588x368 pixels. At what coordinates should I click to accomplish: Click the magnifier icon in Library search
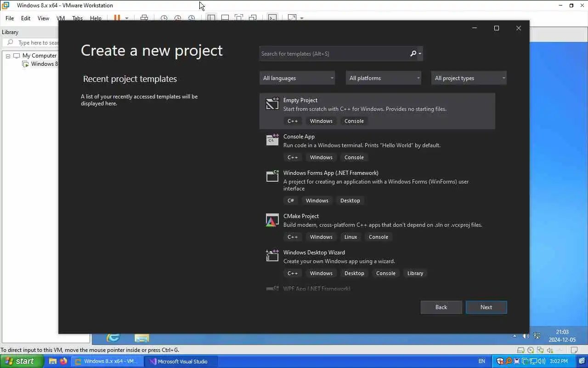(10, 43)
